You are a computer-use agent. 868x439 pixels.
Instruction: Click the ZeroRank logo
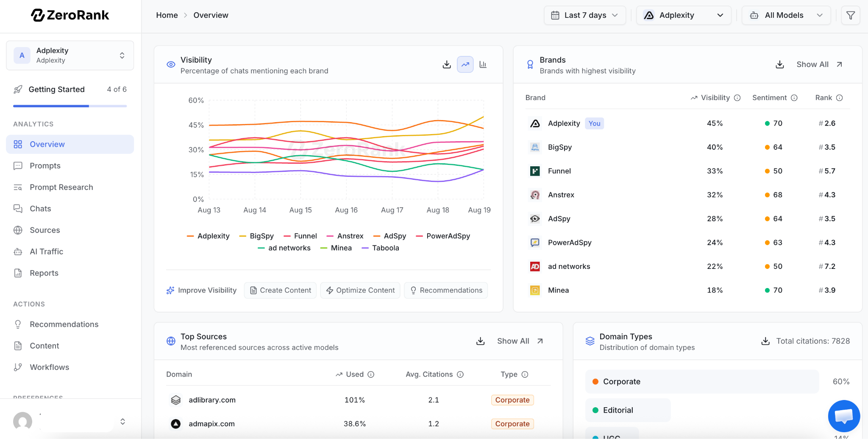tap(70, 15)
